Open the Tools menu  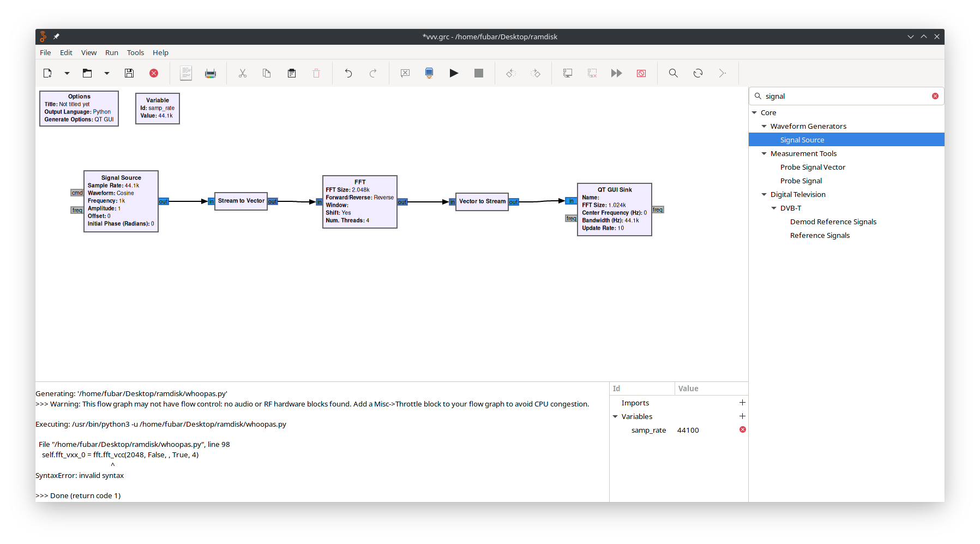(x=135, y=52)
